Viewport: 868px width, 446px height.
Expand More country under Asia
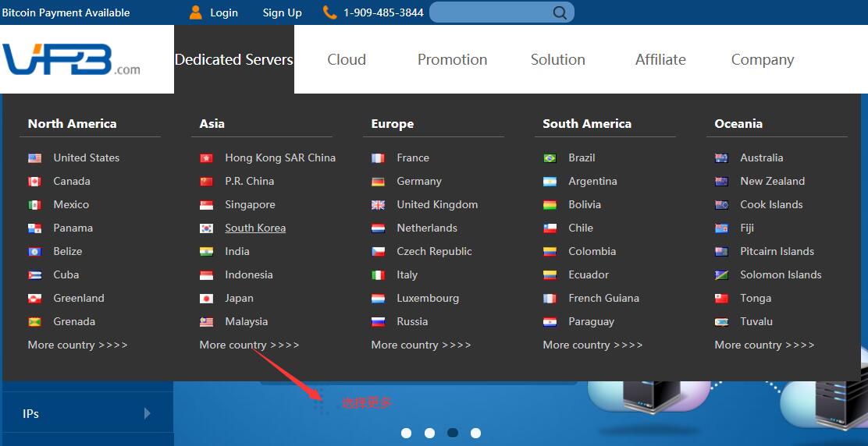[x=249, y=345]
